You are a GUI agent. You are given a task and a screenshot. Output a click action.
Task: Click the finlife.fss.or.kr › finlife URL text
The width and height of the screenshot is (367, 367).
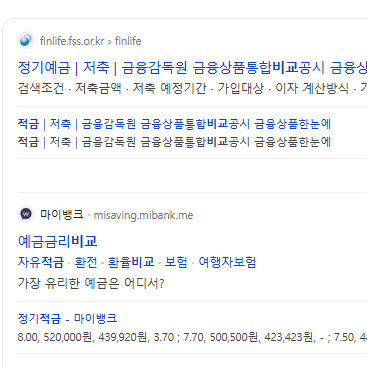[x=90, y=41]
